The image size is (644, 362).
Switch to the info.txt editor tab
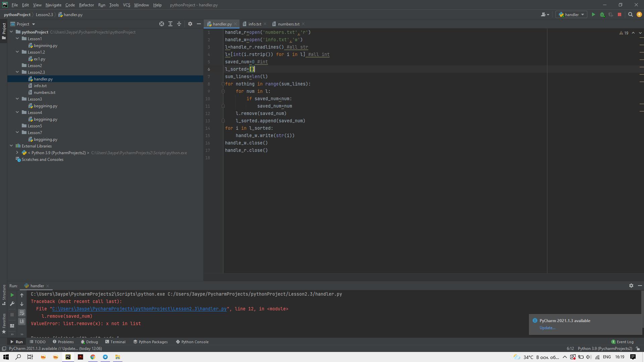click(255, 24)
